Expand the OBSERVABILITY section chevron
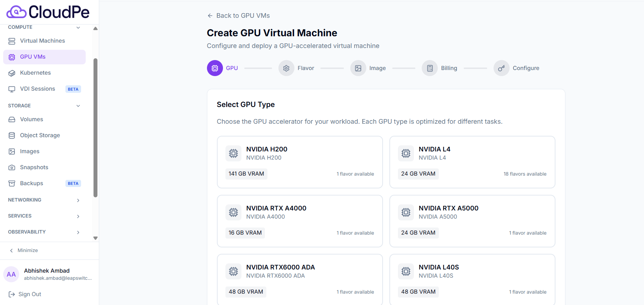The height and width of the screenshot is (305, 644). [78, 232]
